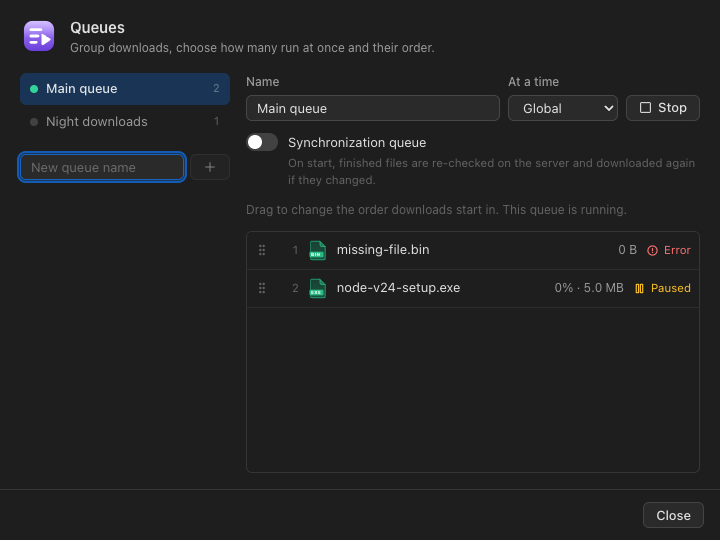Screen dimensions: 720x540
Task: Select the node-v24-setup.exe file name
Action: tap(398, 288)
